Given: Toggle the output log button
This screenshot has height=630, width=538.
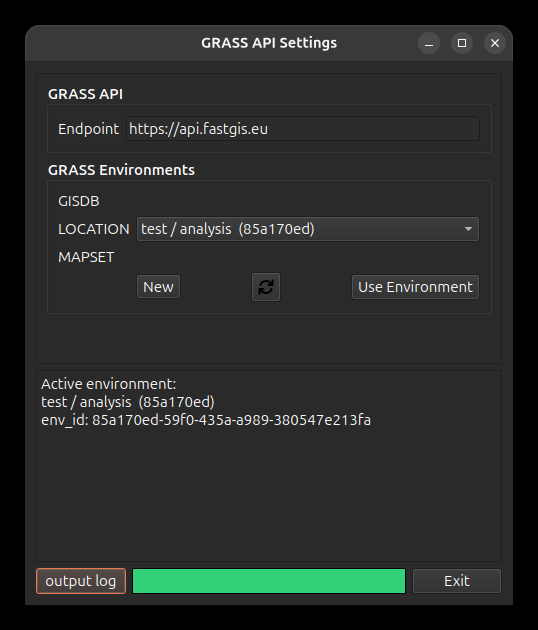Looking at the screenshot, I should (x=81, y=581).
